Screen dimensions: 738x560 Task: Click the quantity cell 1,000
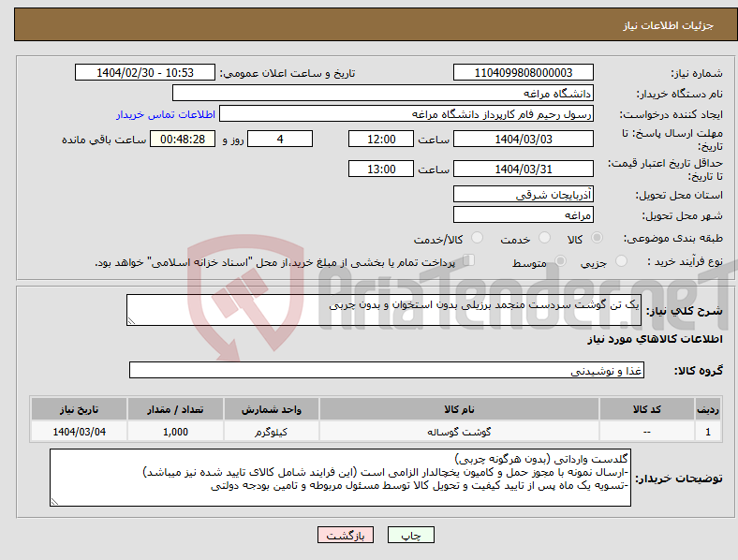(175, 432)
